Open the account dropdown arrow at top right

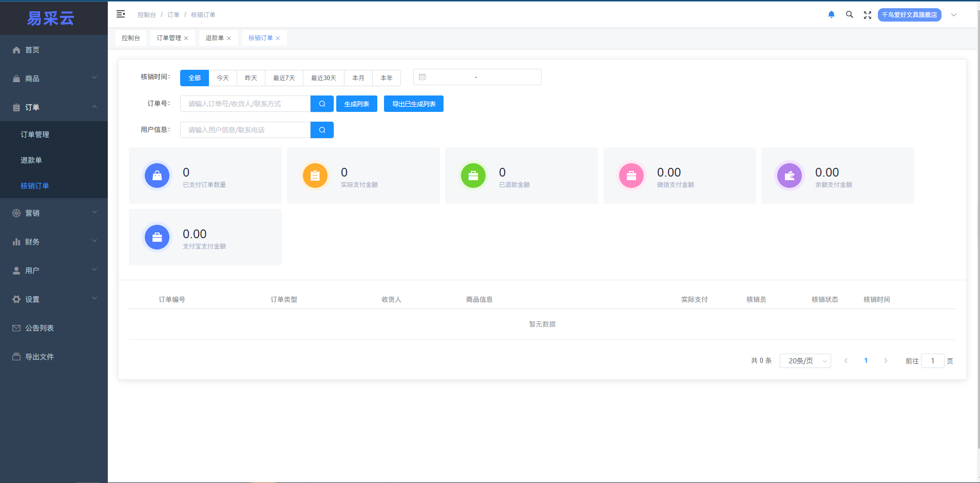(x=954, y=15)
